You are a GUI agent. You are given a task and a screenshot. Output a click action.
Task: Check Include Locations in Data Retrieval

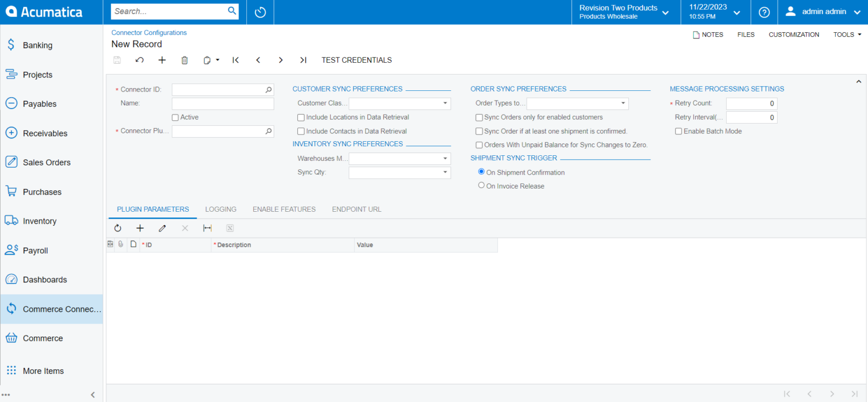[301, 117]
